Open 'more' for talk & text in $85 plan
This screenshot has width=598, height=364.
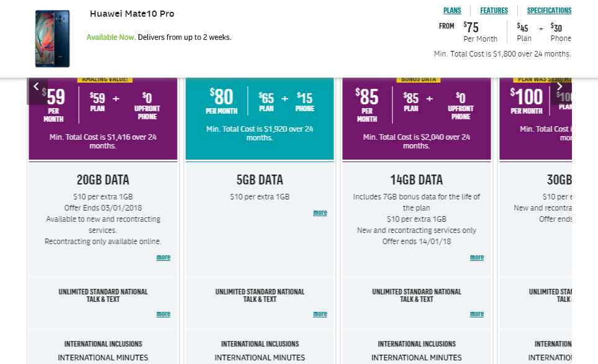click(x=477, y=314)
